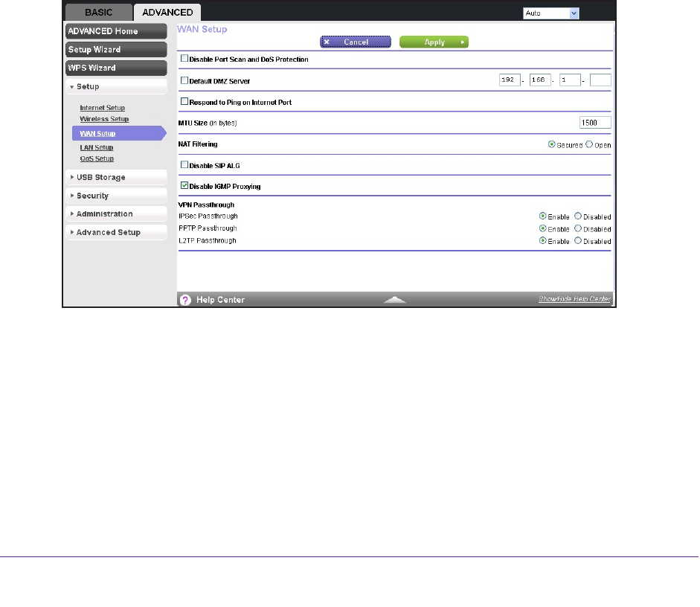Click DMZ IP second octet field
Viewport: 700px width, 607px height.
(x=540, y=80)
